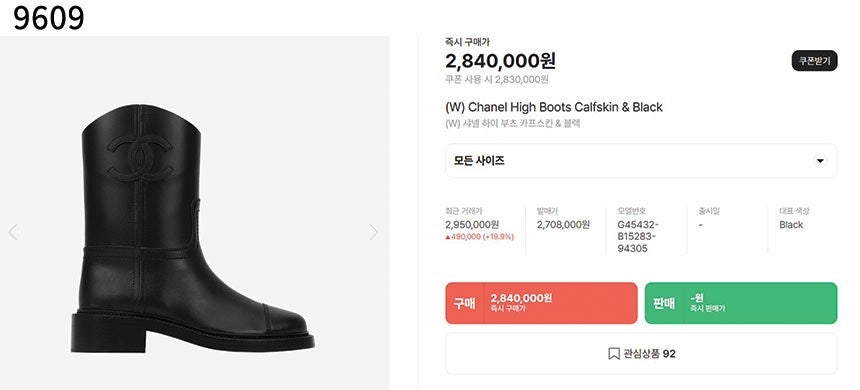Click the red +19.9% price change indicator

tap(498, 237)
